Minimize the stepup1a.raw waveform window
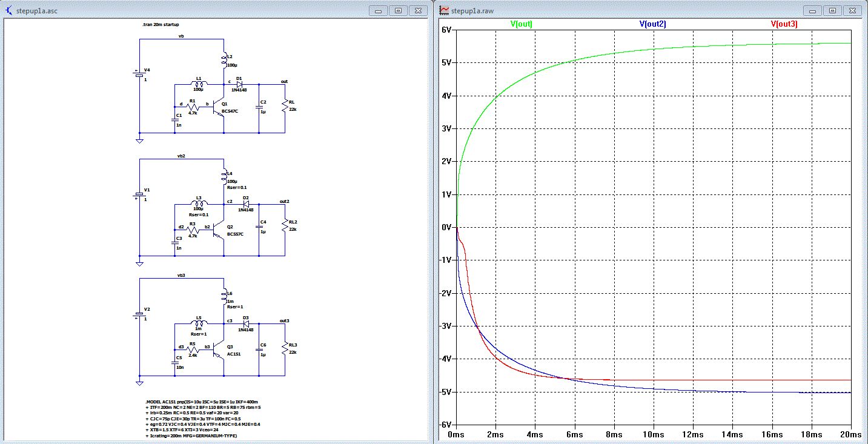The height and width of the screenshot is (444, 868). pyautogui.click(x=813, y=10)
